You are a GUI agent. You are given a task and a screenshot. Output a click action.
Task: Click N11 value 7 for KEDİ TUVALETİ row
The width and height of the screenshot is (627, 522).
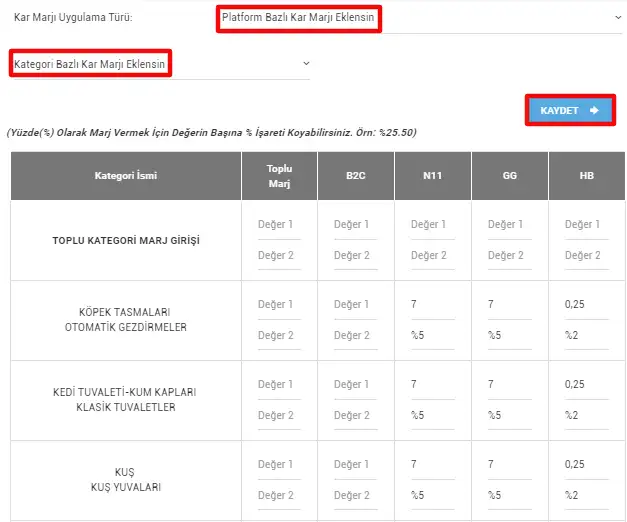click(433, 385)
